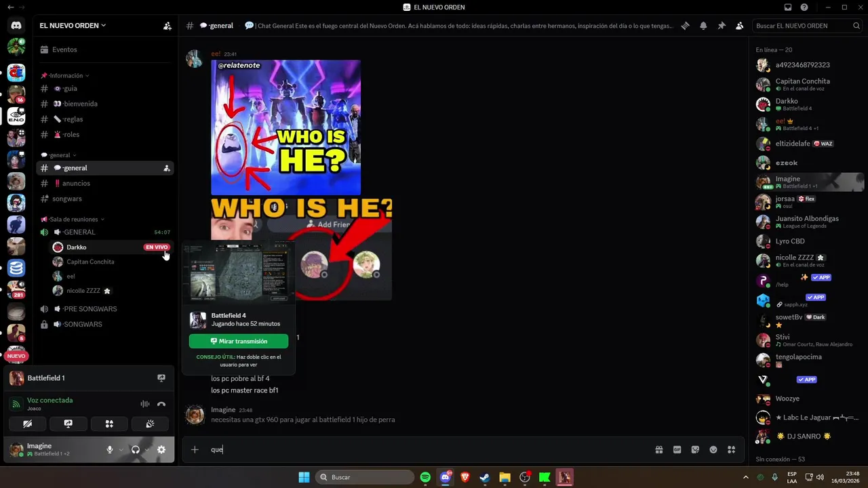Click the NUEVO unread servers indicator
Viewport: 868px width, 488px height.
pos(16,356)
